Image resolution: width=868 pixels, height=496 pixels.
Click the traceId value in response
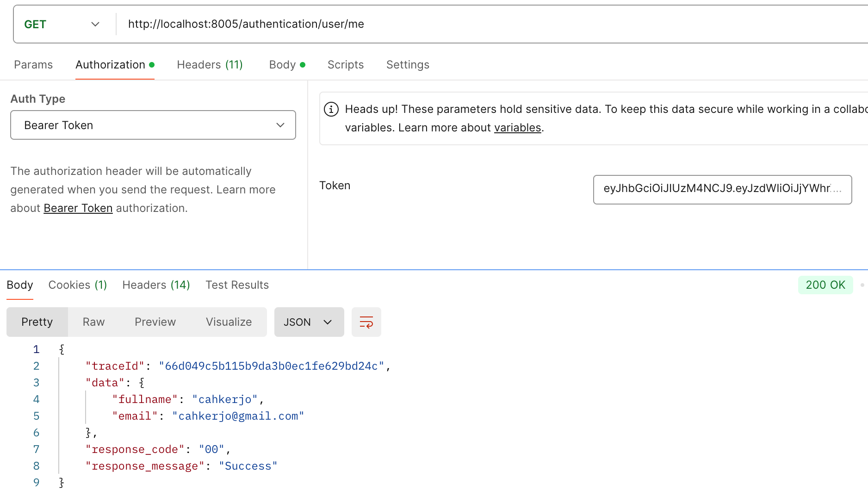(x=272, y=366)
